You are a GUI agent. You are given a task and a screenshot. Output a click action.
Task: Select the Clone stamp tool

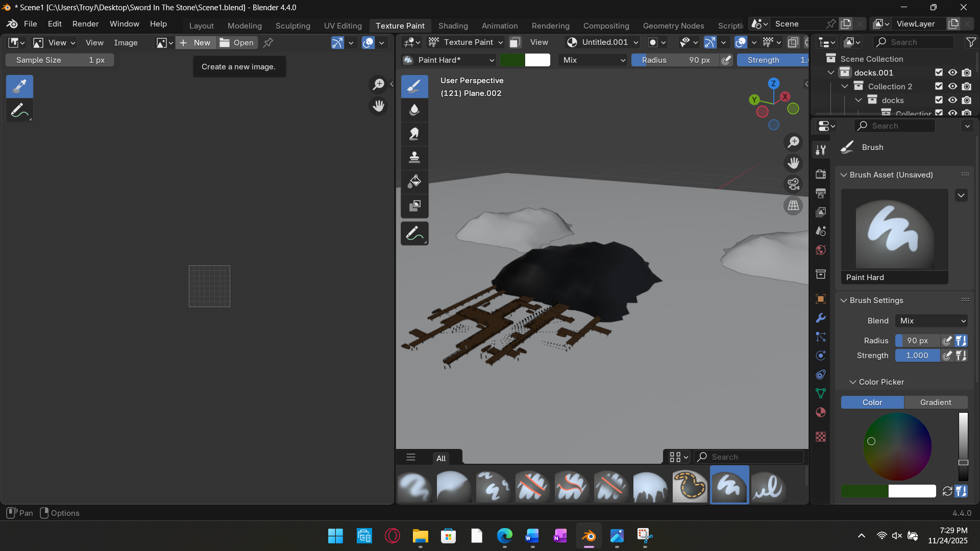click(x=414, y=157)
